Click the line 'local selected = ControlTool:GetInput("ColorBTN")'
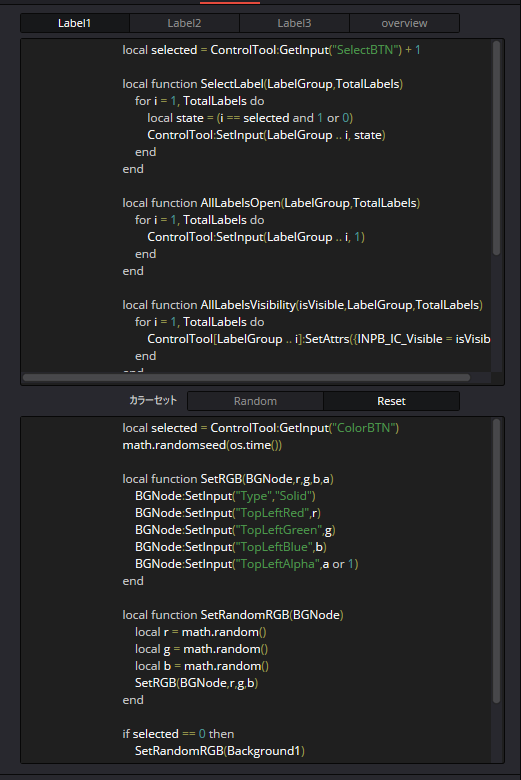 pos(261,428)
